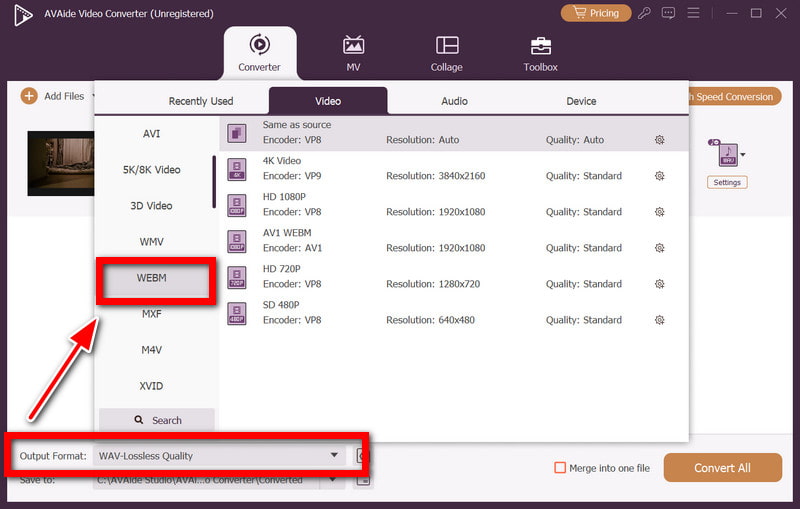Click the HD 1080P preset icon

click(x=237, y=205)
